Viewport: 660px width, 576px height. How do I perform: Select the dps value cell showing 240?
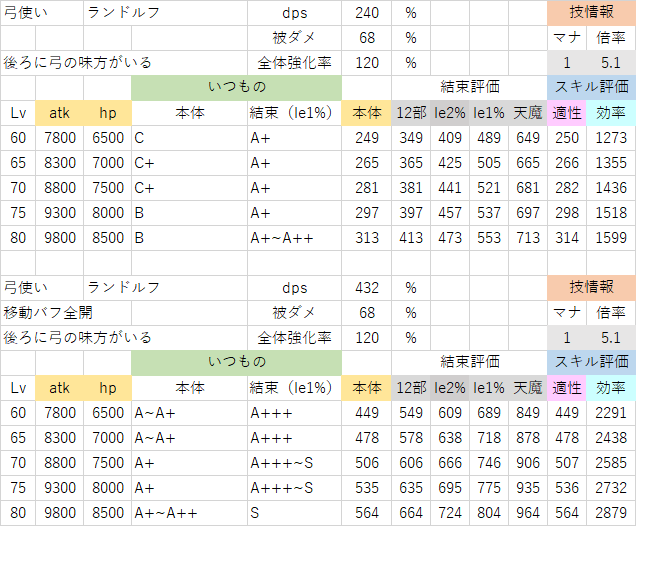(x=366, y=13)
